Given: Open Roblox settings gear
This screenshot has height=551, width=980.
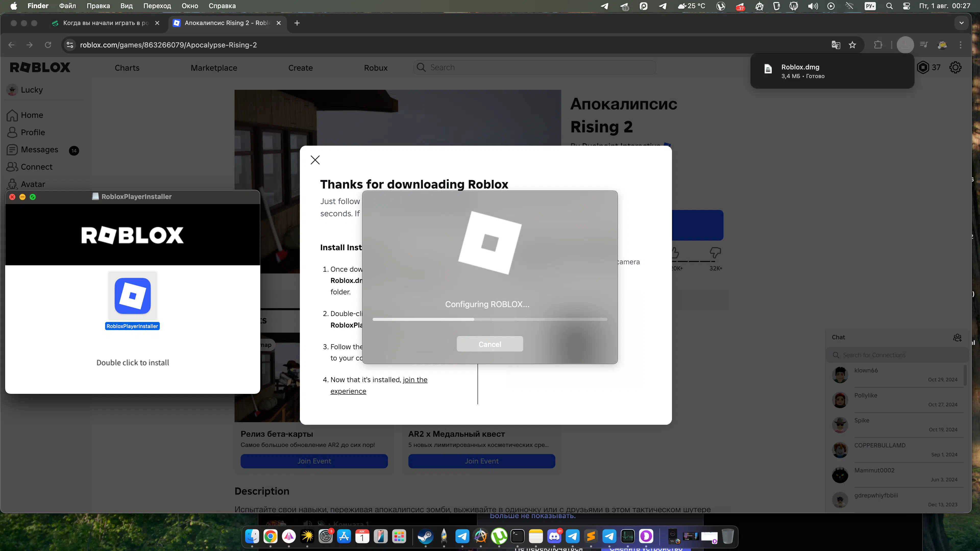Looking at the screenshot, I should coord(955,67).
